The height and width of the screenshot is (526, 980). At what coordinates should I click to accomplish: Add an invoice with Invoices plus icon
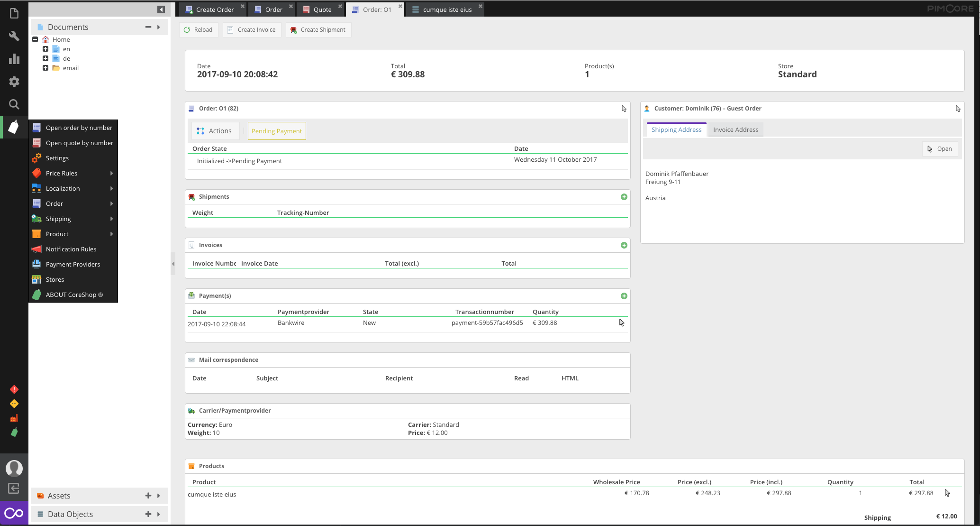pos(624,245)
